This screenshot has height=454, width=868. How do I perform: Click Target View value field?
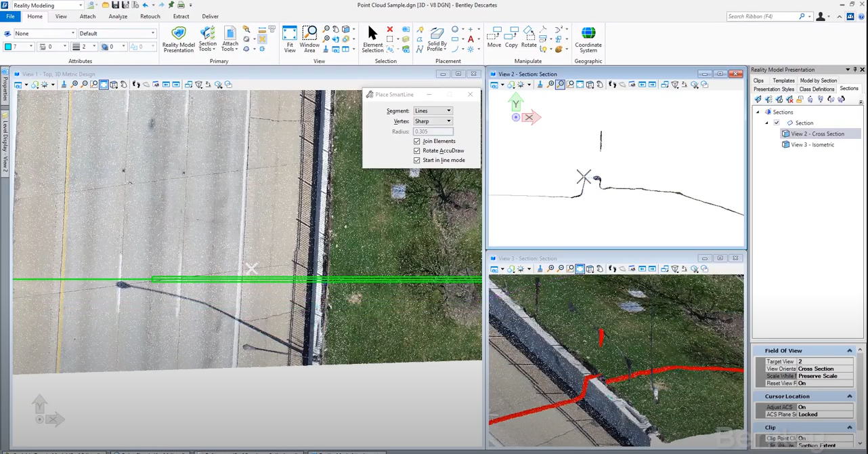[x=825, y=361]
